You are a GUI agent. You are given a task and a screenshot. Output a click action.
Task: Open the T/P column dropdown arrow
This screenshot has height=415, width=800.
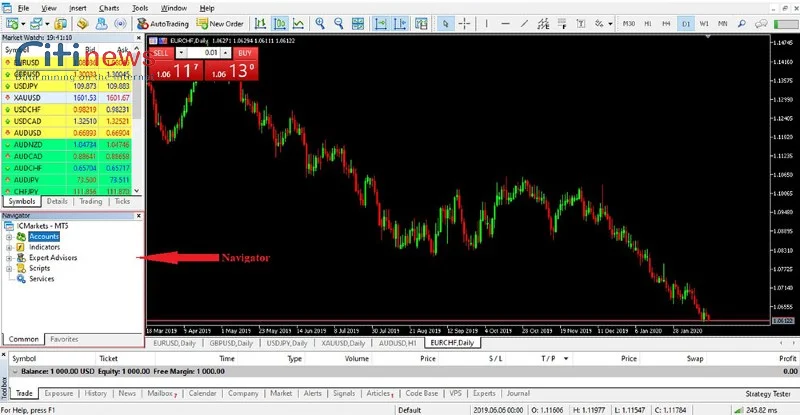pyautogui.click(x=566, y=359)
